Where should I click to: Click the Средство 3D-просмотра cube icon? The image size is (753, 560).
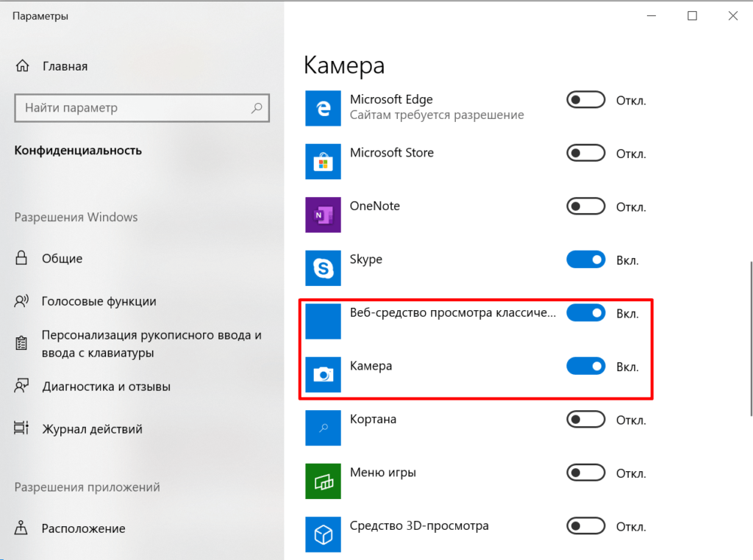tap(324, 534)
